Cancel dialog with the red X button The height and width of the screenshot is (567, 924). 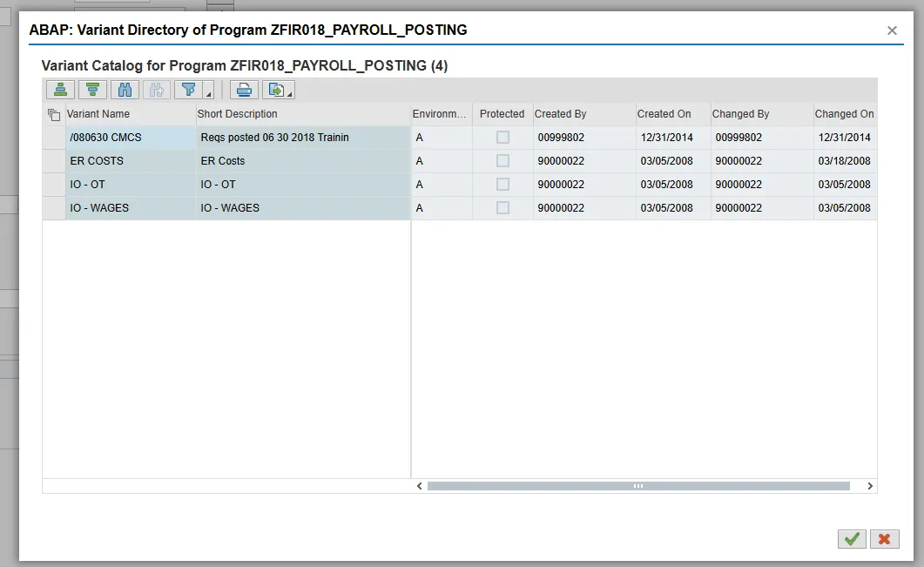tap(884, 539)
